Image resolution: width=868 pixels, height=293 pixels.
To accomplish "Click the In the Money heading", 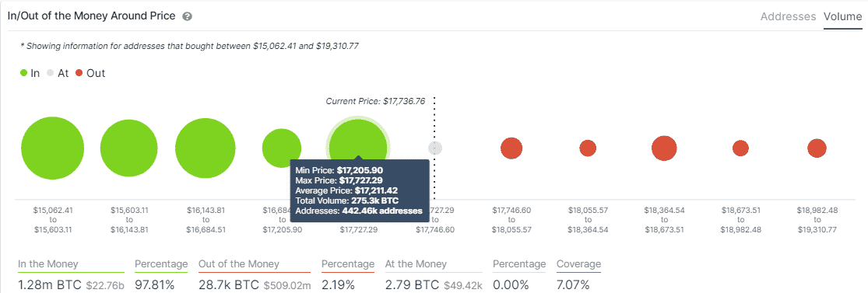I will point(48,264).
